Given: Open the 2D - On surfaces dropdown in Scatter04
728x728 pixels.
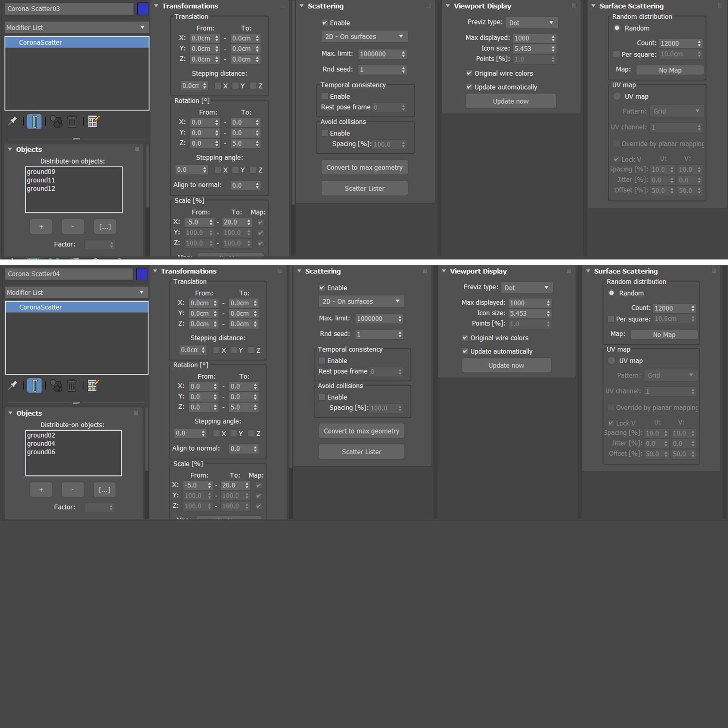Looking at the screenshot, I should click(361, 301).
